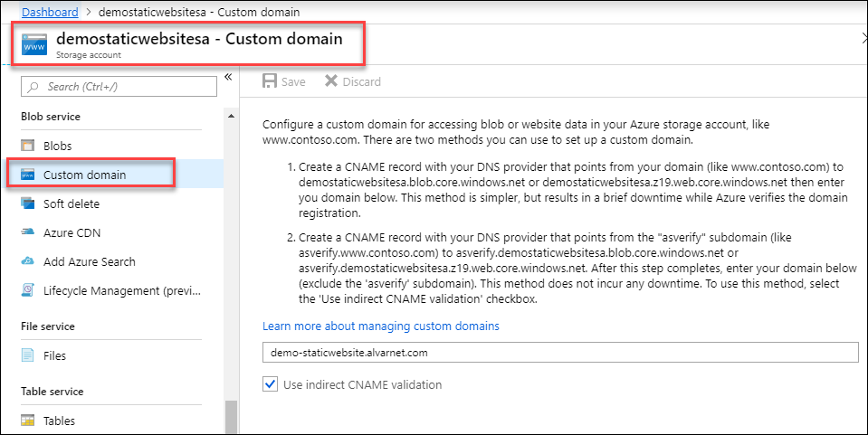Uncheck Use indirect CNAME validation
Viewport: 868px width, 435px height.
(270, 384)
